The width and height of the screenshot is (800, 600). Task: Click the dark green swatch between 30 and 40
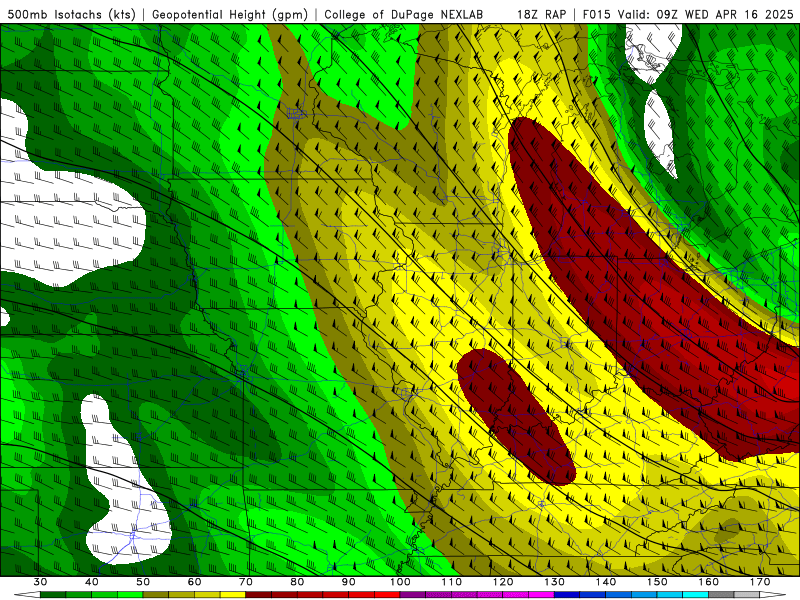[x=53, y=595]
